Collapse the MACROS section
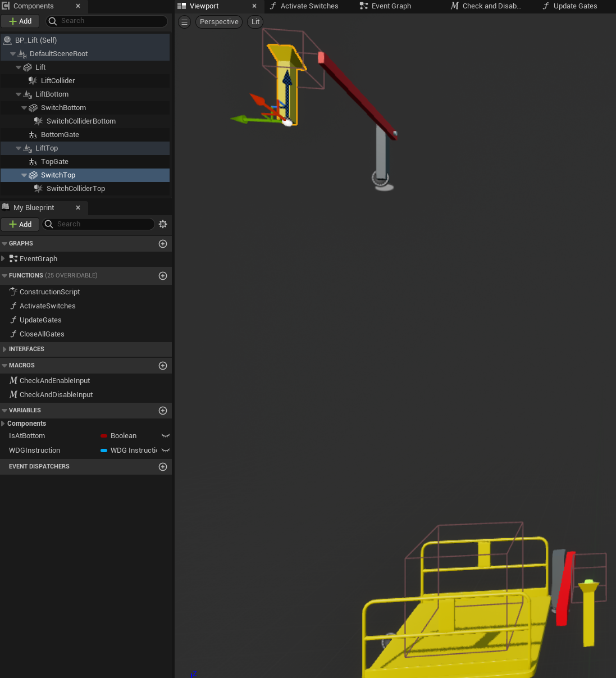The image size is (616, 678). pyautogui.click(x=4, y=366)
